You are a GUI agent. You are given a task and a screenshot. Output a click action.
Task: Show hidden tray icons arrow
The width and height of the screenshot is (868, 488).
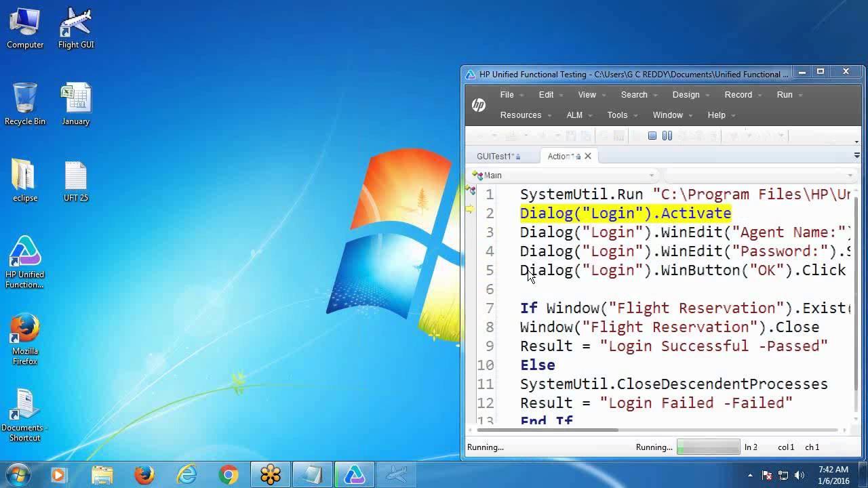click(750, 475)
